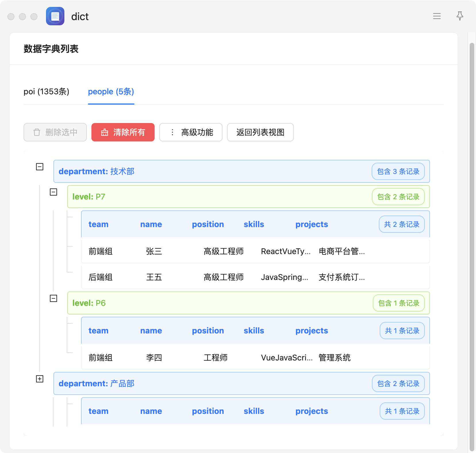This screenshot has height=453, width=476.
Task: Click the level: P7 header row
Action: pyautogui.click(x=248, y=197)
